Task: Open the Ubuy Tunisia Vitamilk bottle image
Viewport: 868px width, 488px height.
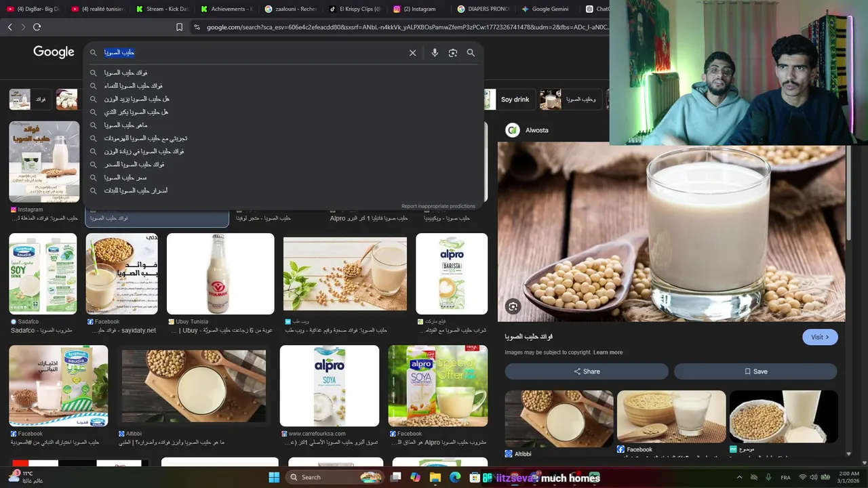Action: (x=220, y=274)
